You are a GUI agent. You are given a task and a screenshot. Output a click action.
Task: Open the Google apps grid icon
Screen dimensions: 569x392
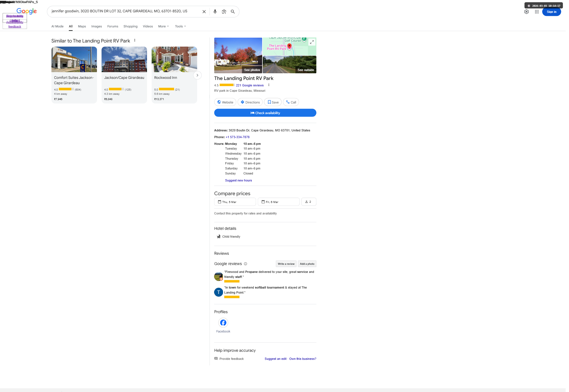click(x=537, y=12)
